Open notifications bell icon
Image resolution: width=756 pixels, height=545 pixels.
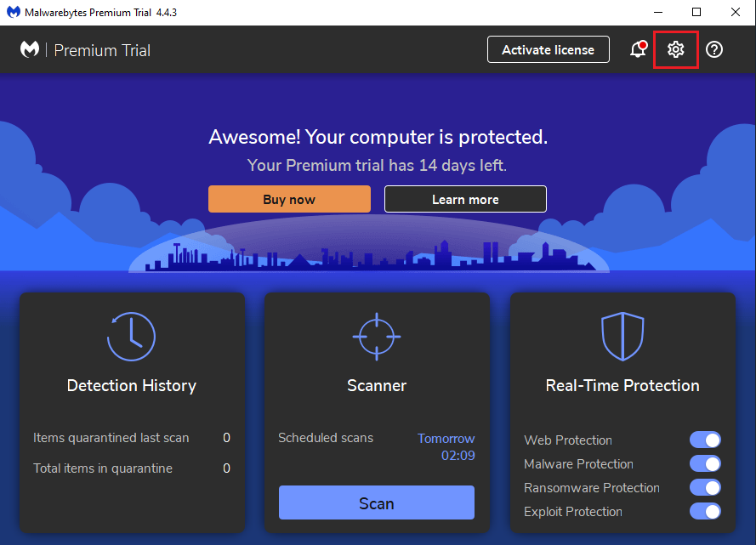pos(639,49)
